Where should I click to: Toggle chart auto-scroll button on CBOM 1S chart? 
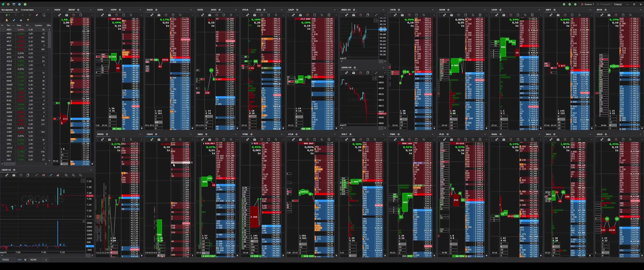pos(83,181)
